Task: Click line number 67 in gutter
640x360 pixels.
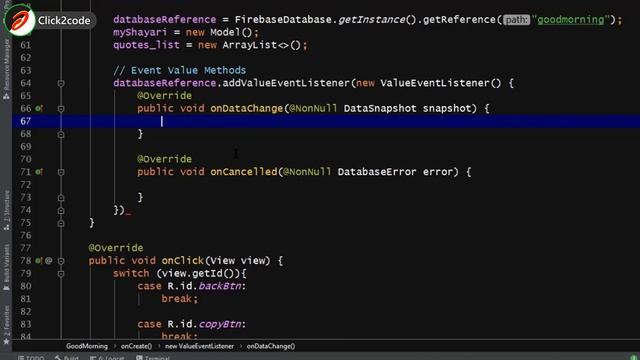Action: coord(25,121)
